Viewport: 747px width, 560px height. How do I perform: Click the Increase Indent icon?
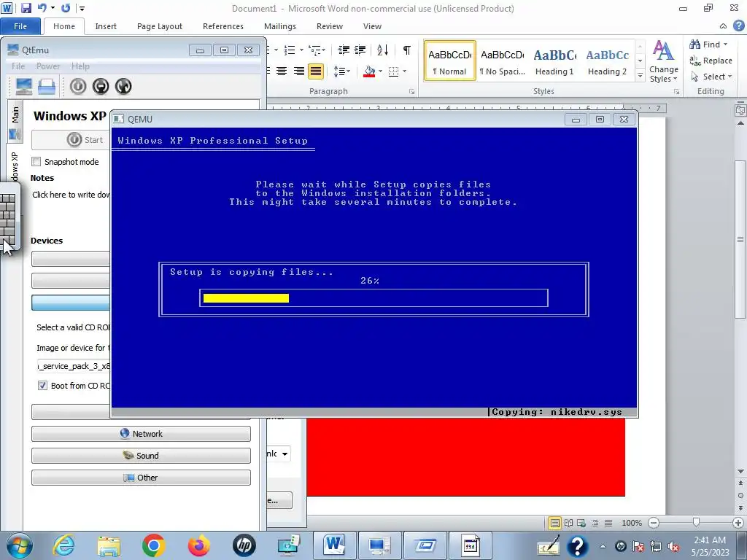[360, 50]
